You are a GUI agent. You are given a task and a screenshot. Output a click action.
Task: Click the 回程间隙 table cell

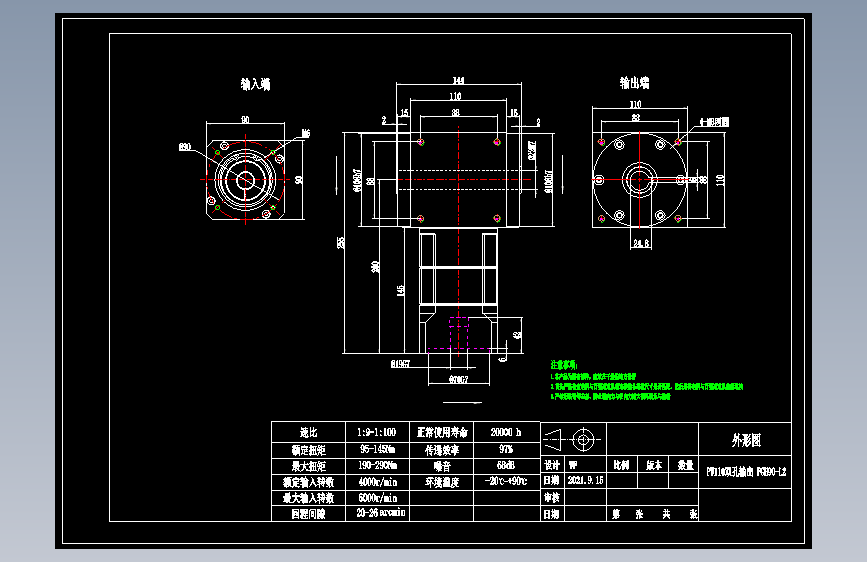click(309, 514)
